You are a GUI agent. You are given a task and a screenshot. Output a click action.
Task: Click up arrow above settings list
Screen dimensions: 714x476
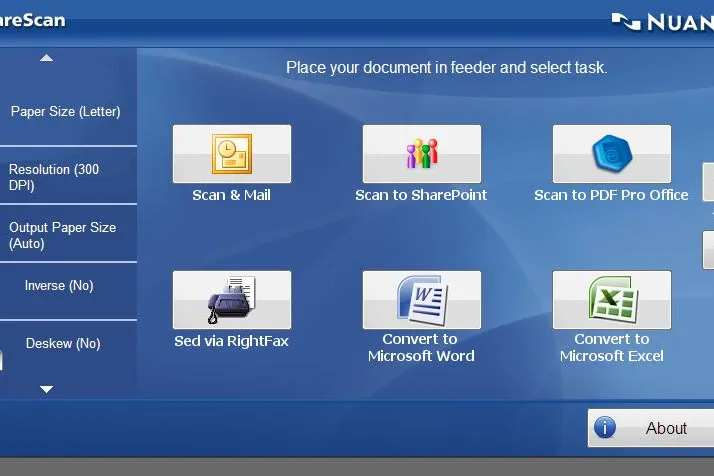tap(46, 58)
